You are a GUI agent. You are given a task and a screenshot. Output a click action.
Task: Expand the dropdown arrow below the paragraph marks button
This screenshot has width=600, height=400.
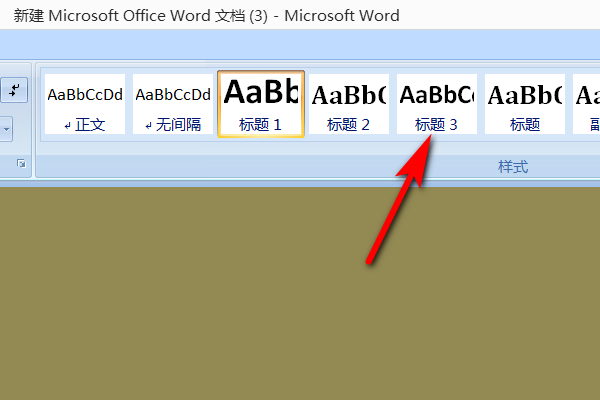[x=6, y=129]
